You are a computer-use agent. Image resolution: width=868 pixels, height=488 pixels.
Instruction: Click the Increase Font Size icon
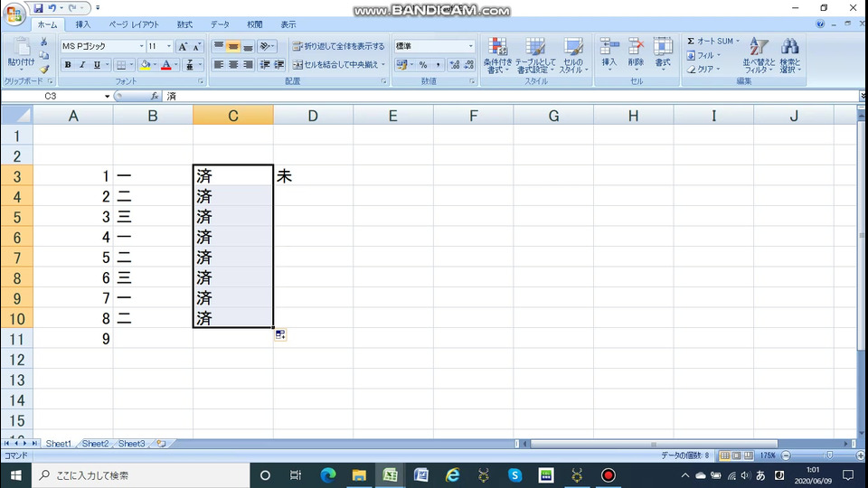click(x=183, y=46)
